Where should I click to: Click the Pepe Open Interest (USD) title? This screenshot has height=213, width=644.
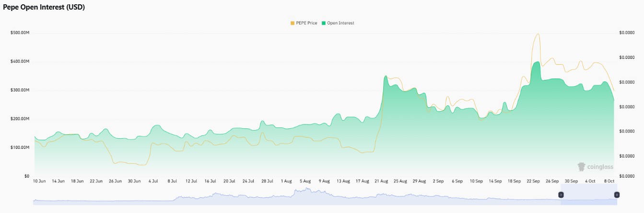point(44,7)
